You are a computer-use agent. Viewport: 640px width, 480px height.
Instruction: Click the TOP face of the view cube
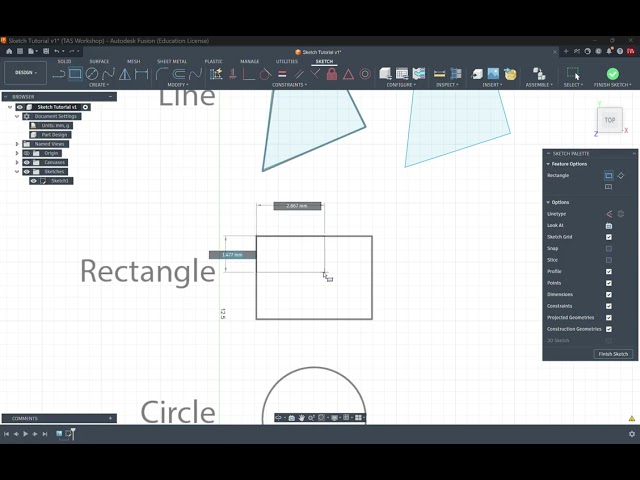[610, 120]
